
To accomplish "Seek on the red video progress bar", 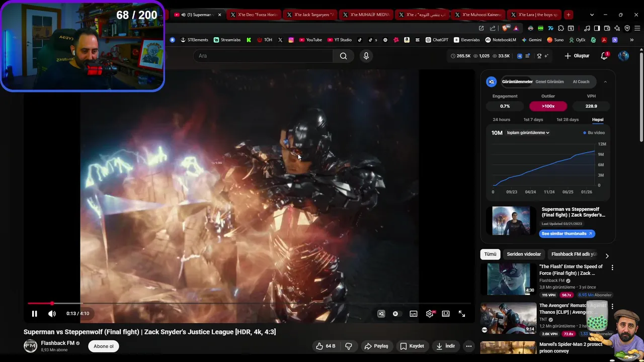I will (249, 303).
